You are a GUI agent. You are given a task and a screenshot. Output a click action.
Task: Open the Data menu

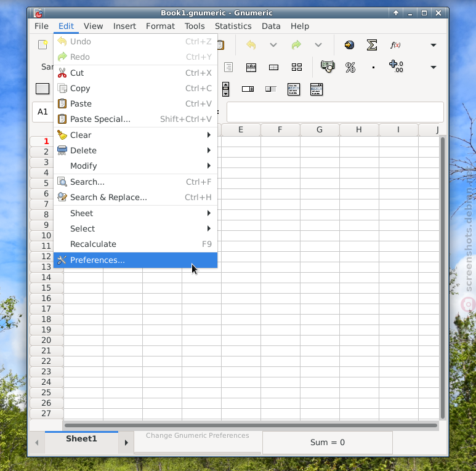[271, 26]
